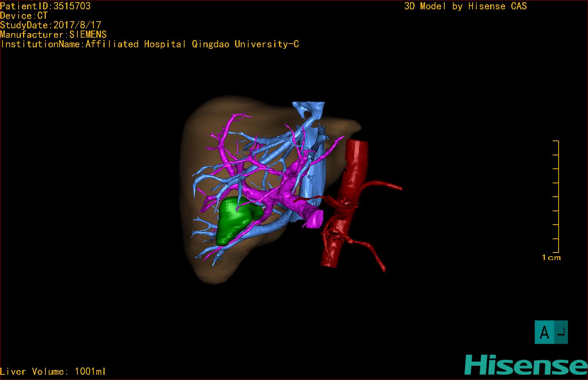
Task: Click the 1cm scale label
Action: click(x=551, y=257)
